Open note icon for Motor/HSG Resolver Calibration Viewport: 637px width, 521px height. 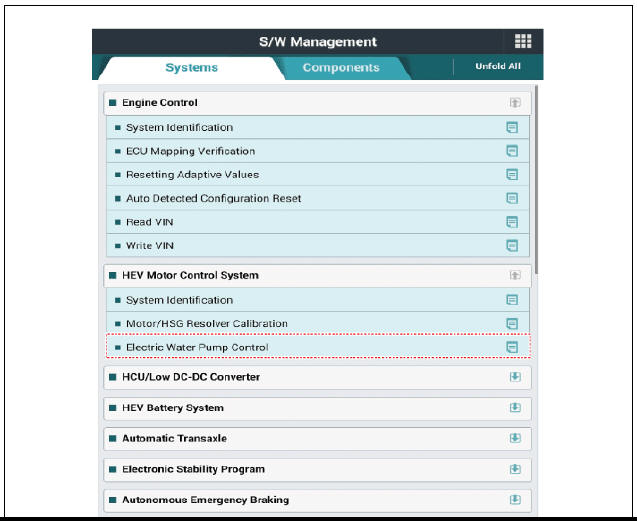pyautogui.click(x=512, y=323)
